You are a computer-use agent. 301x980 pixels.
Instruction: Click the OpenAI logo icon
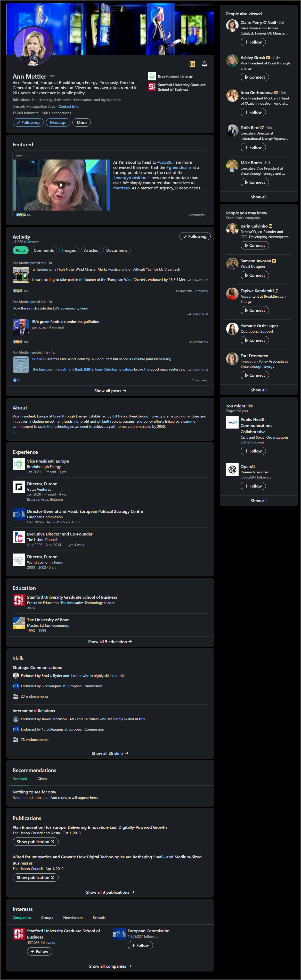pyautogui.click(x=232, y=470)
